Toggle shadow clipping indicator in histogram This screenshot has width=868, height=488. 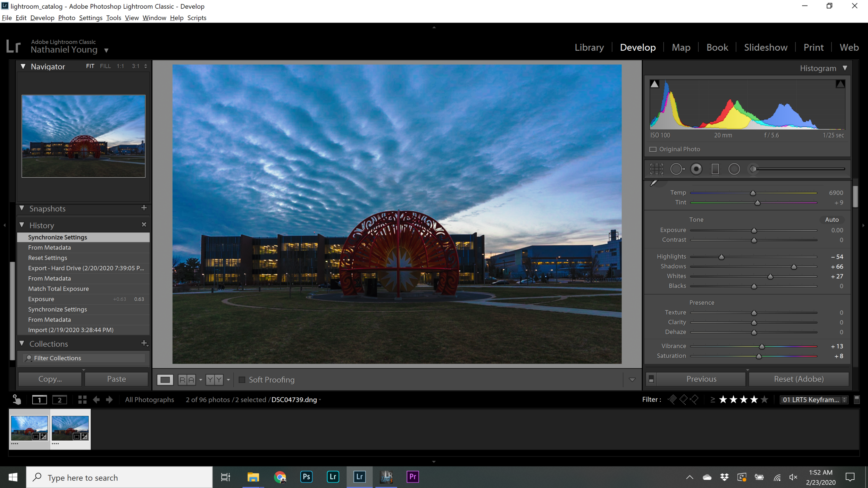click(x=654, y=84)
